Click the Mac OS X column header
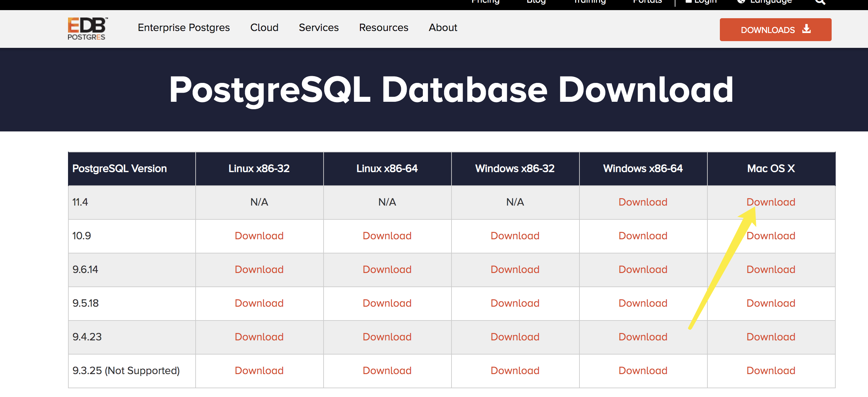The image size is (868, 397). (771, 169)
